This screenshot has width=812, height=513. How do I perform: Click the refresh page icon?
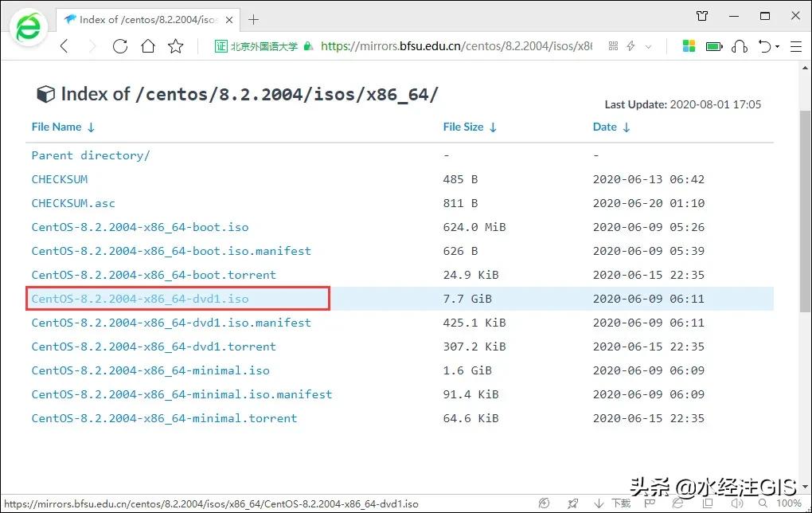pos(120,46)
